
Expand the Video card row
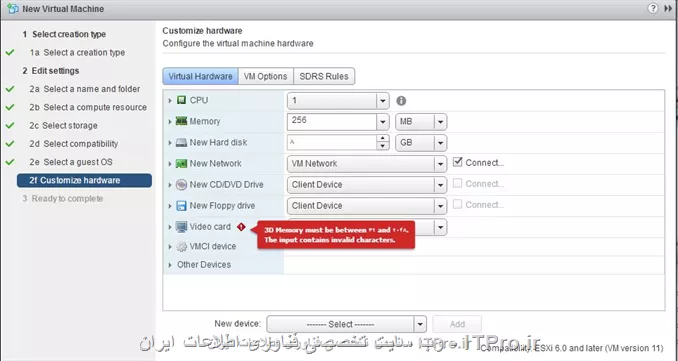(170, 227)
